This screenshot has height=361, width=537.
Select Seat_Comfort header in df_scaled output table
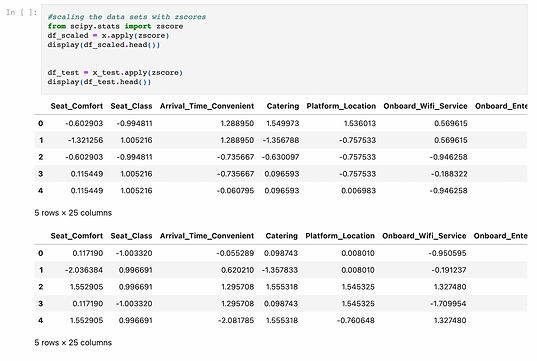pos(77,106)
